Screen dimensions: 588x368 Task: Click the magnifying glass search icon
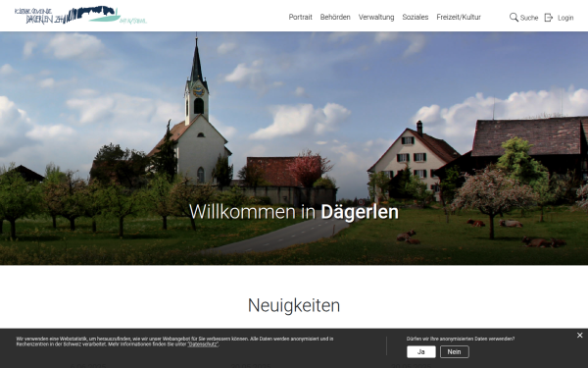[514, 18]
